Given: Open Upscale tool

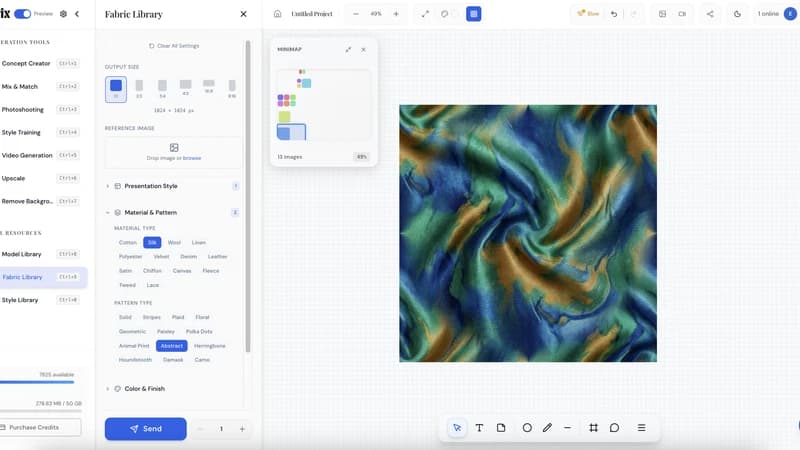Looking at the screenshot, I should coord(40,178).
